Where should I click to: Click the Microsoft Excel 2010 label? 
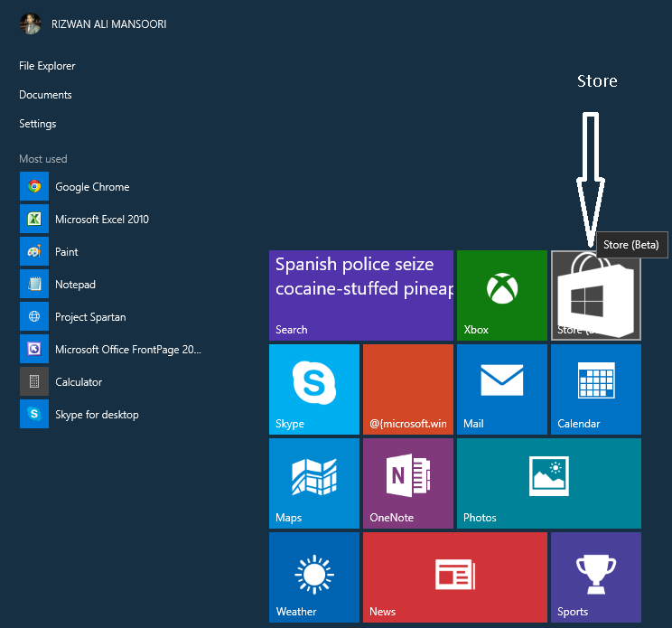102,219
